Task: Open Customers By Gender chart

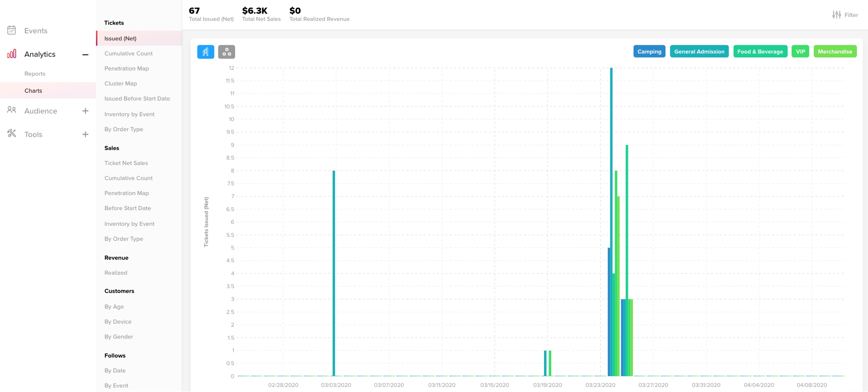Action: 119,337
